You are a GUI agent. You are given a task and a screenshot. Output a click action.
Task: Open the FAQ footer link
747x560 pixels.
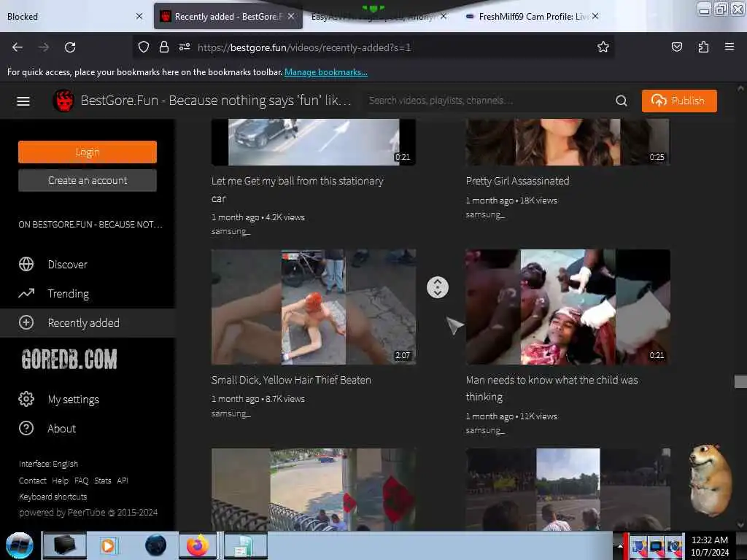pos(82,481)
